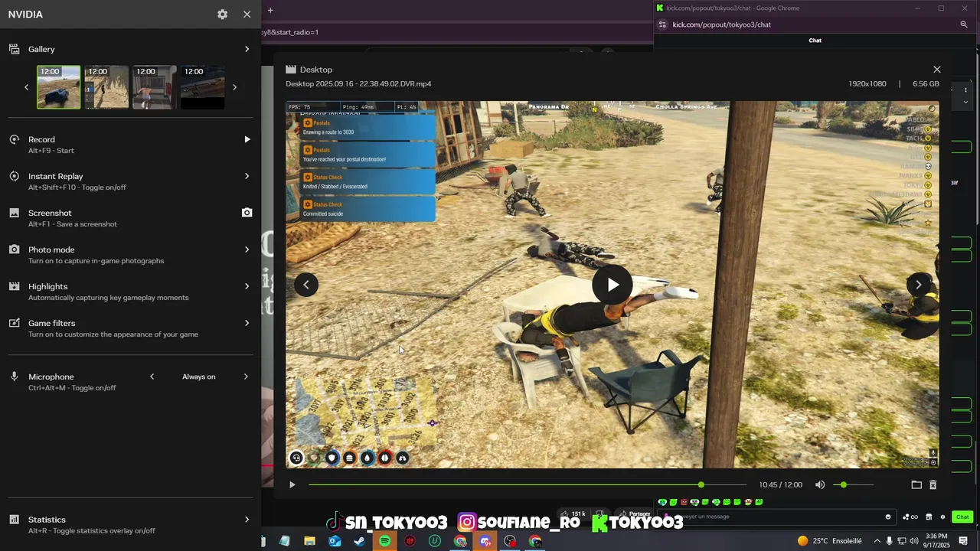The width and height of the screenshot is (980, 551).
Task: Click the Game filters icon
Action: (x=14, y=323)
